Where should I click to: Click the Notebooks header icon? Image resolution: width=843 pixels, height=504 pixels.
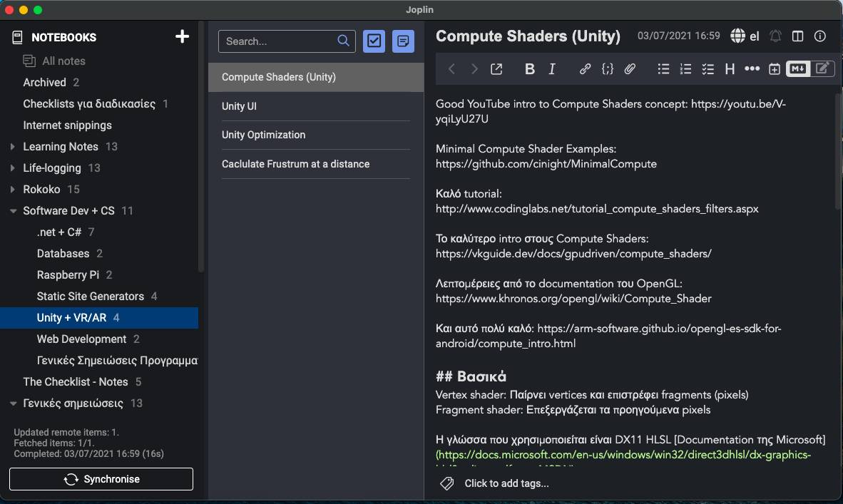[17, 37]
